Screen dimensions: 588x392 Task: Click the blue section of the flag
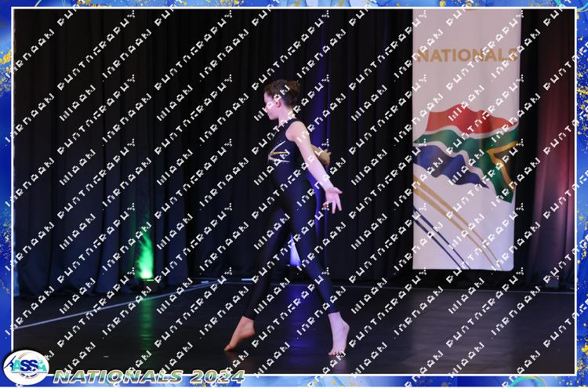click(445, 166)
